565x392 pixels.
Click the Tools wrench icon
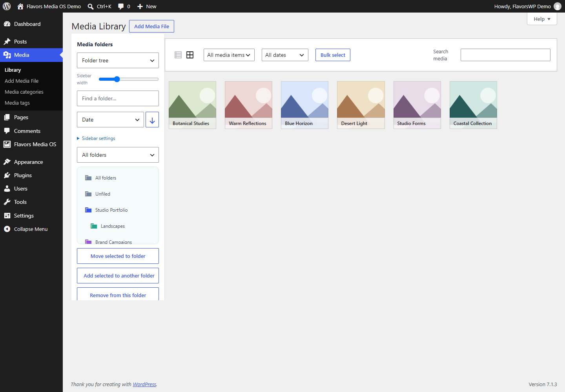7,202
